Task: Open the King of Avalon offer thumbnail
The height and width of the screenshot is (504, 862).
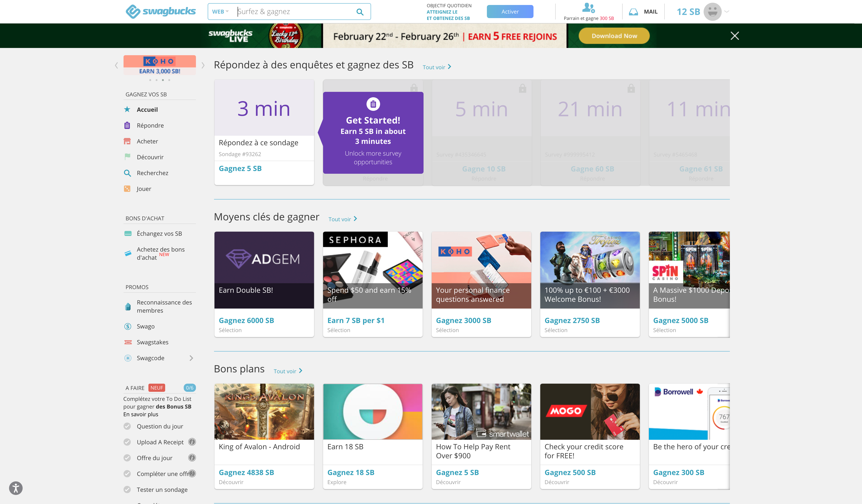Action: coord(264,412)
